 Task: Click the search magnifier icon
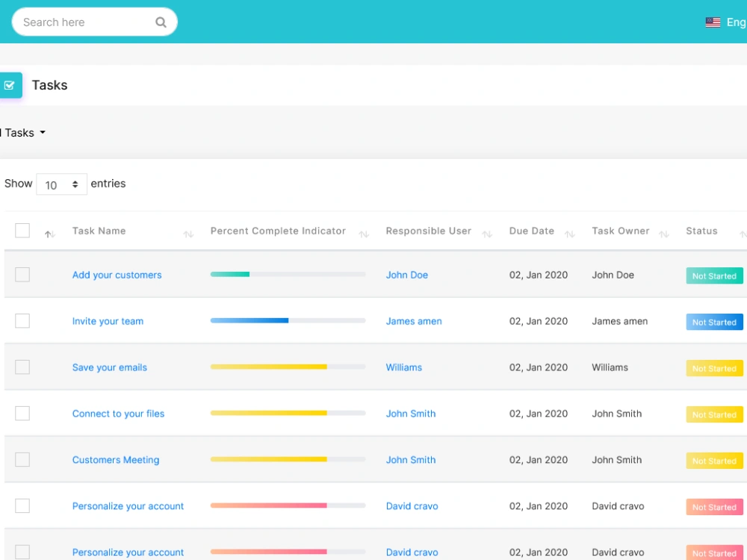click(161, 22)
